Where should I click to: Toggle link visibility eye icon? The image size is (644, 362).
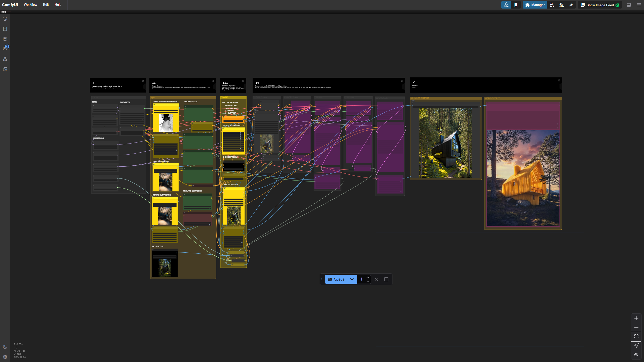(636, 355)
